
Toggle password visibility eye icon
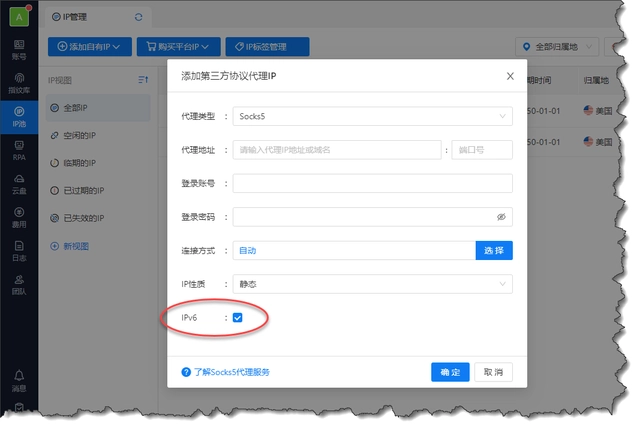point(501,217)
